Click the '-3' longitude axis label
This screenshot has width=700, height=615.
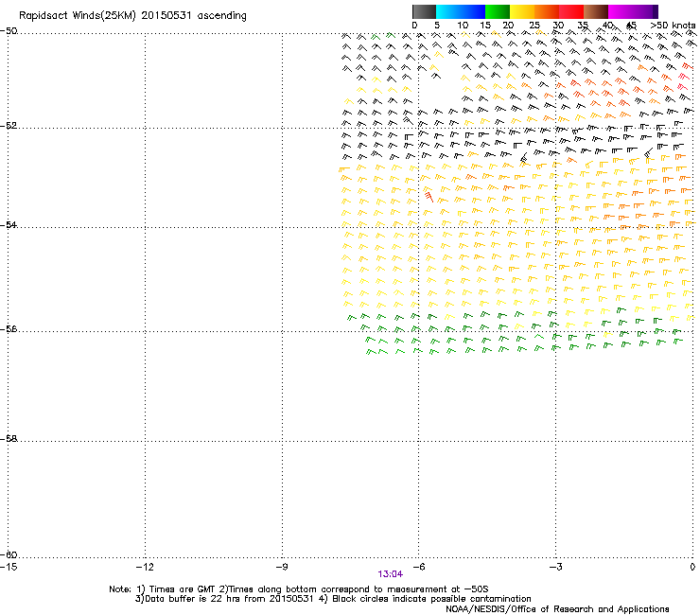pyautogui.click(x=556, y=567)
